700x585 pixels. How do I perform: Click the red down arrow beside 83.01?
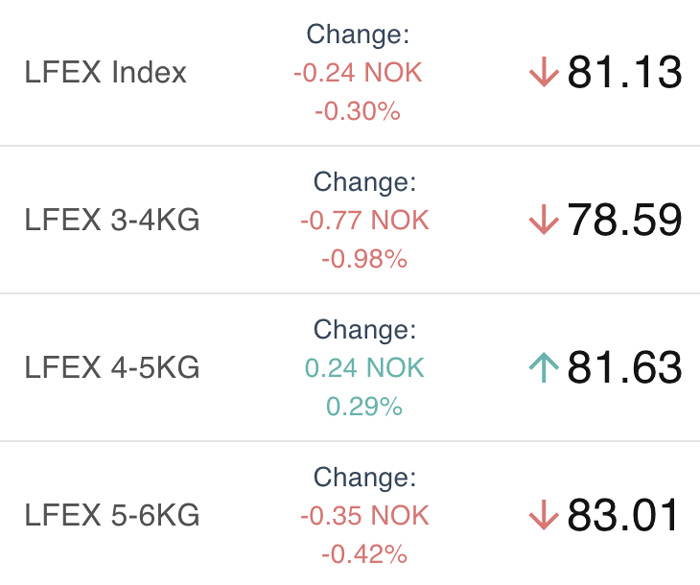tap(544, 515)
